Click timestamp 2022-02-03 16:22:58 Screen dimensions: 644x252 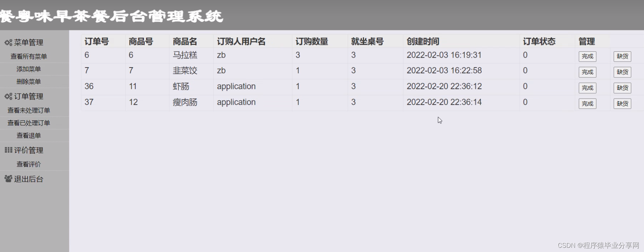point(444,71)
